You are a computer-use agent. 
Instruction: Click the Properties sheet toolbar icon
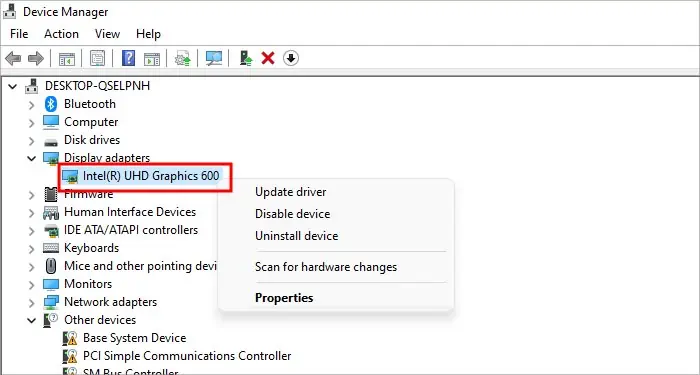[x=97, y=58]
